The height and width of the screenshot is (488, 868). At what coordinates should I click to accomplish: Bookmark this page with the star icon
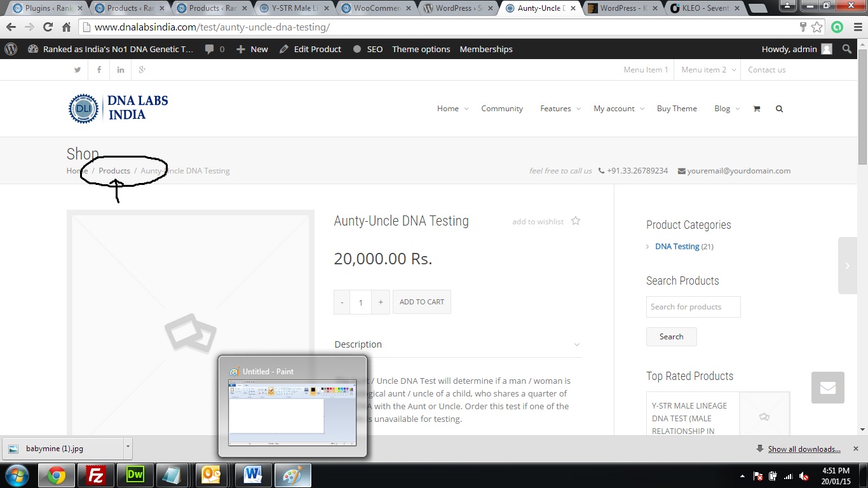click(817, 27)
